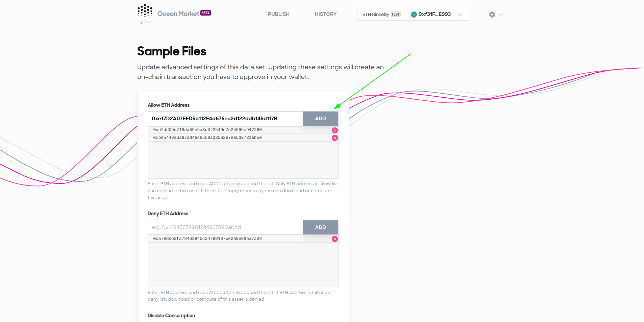Viewport: 644px width, 322px height.
Task: Click the TEST network badge
Action: [395, 14]
